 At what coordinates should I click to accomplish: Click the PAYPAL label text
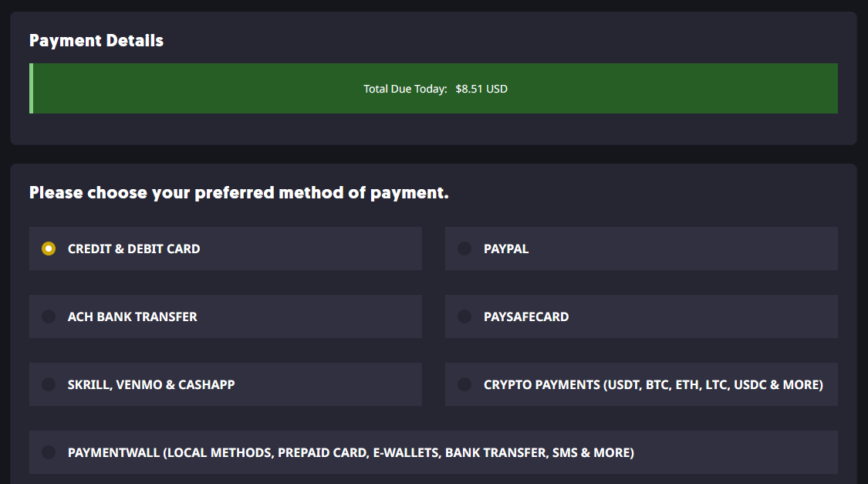(506, 249)
